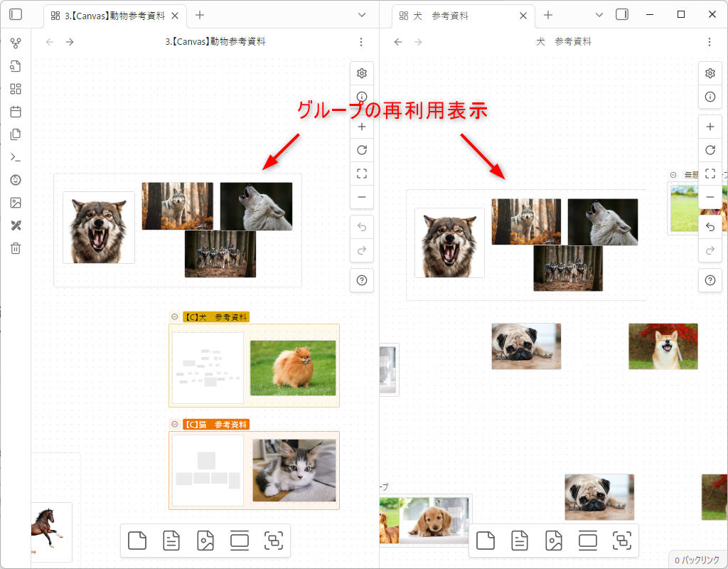Click zoom to fit in left canvas

tap(362, 173)
